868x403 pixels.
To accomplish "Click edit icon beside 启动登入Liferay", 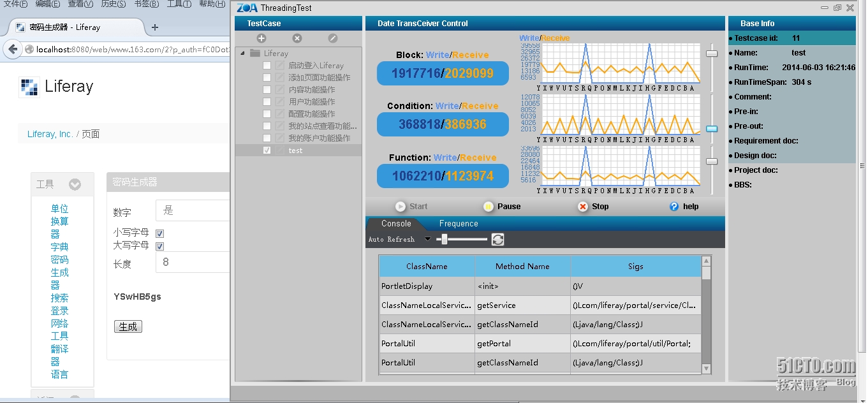I will coord(279,66).
